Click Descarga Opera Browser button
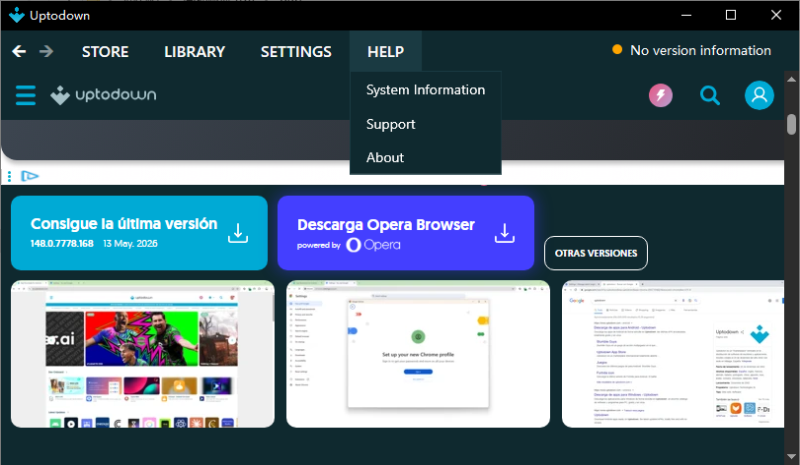The width and height of the screenshot is (800, 465). click(406, 233)
